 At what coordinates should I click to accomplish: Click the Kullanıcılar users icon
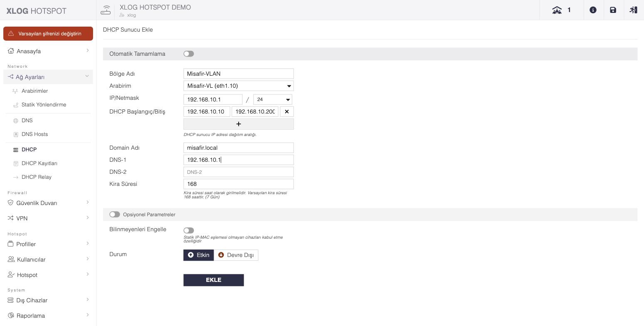[x=11, y=259]
